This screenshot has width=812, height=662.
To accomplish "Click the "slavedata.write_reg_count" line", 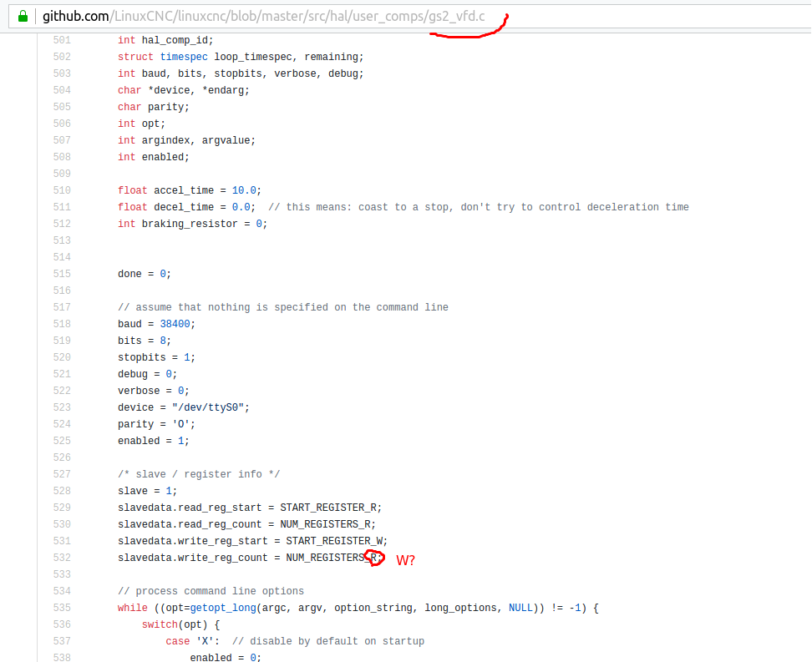I will point(250,558).
